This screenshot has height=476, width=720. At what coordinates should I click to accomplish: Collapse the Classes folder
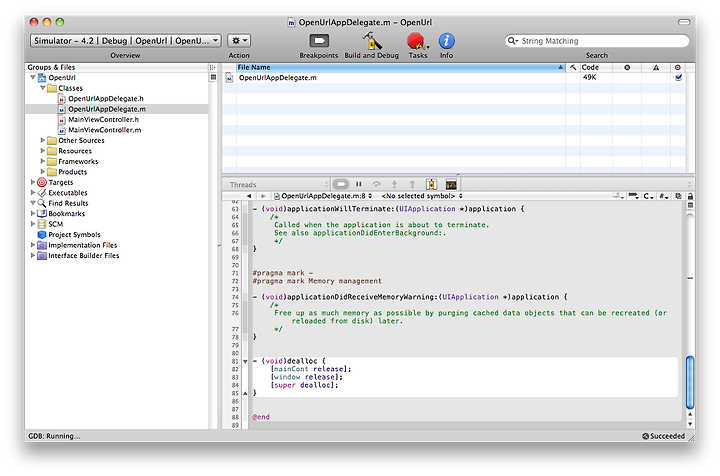tap(43, 88)
